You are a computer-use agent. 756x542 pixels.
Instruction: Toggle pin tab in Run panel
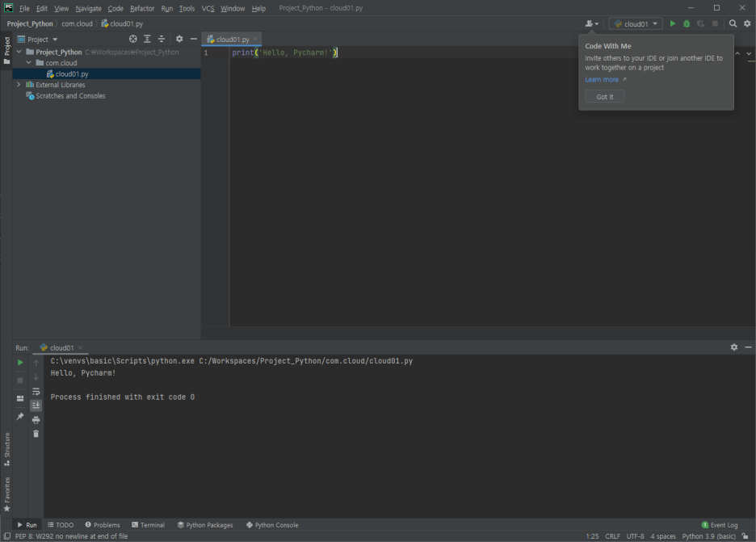(20, 416)
